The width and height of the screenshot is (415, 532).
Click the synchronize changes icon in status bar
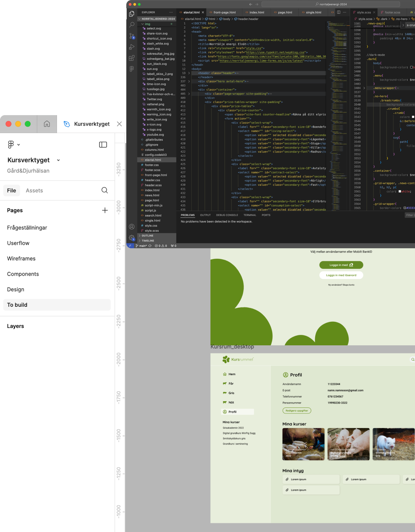[150, 246]
